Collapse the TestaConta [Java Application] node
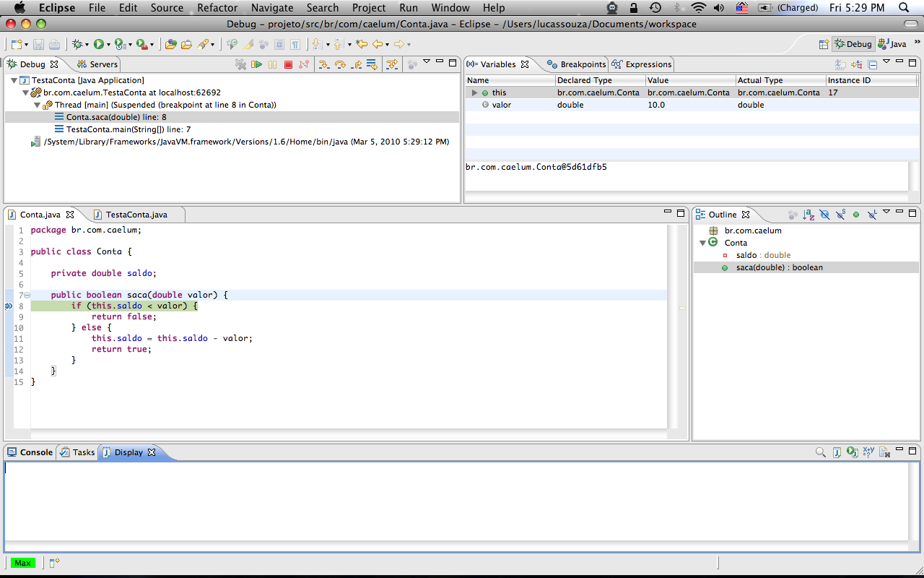Viewport: 924px width, 578px height. pos(14,80)
